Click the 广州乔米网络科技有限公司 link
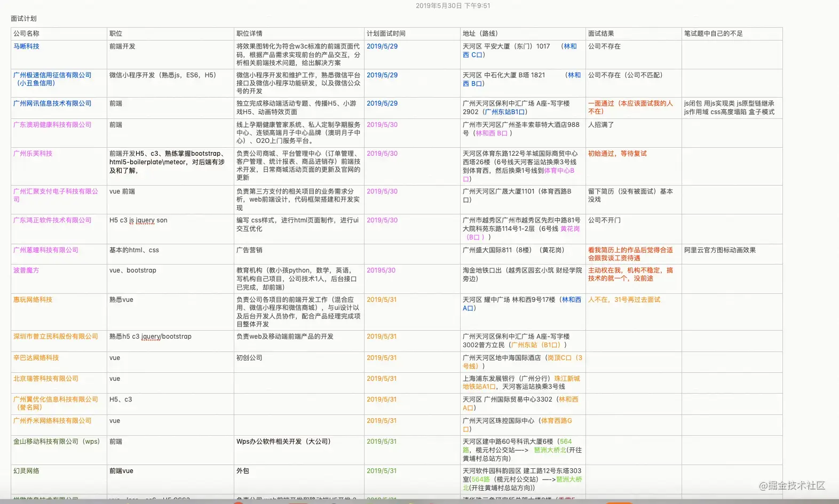The height and width of the screenshot is (504, 839). [x=52, y=421]
